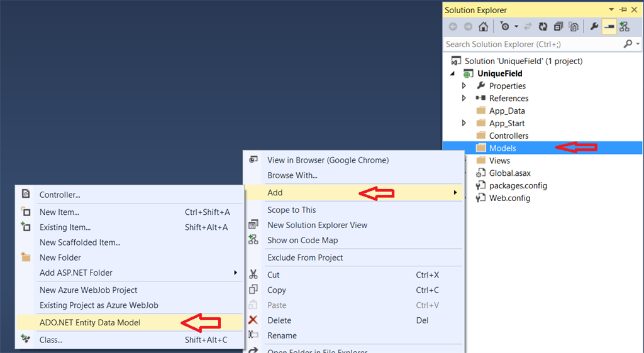Viewport: 644px width, 353px height.
Task: Click the search magnifier icon
Action: 628,44
